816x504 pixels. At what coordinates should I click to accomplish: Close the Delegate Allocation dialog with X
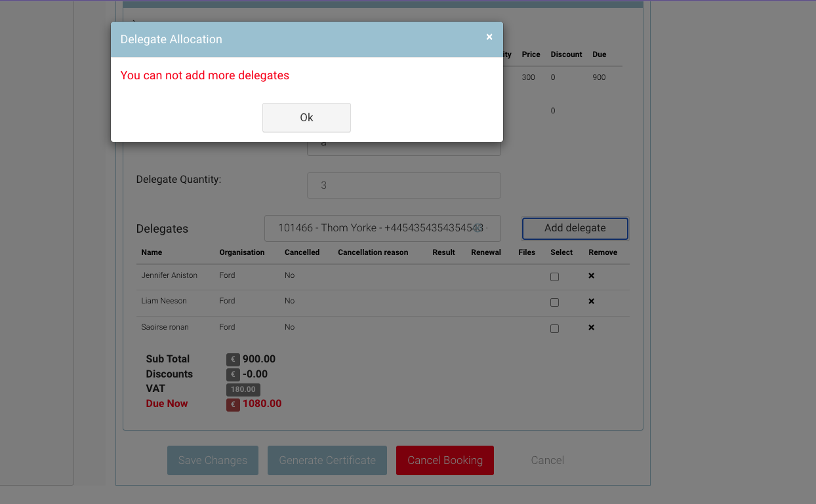coord(489,37)
